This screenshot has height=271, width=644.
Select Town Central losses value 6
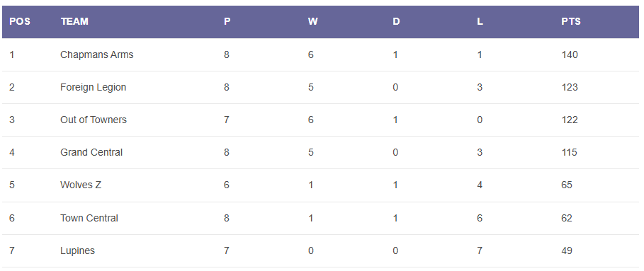point(480,218)
